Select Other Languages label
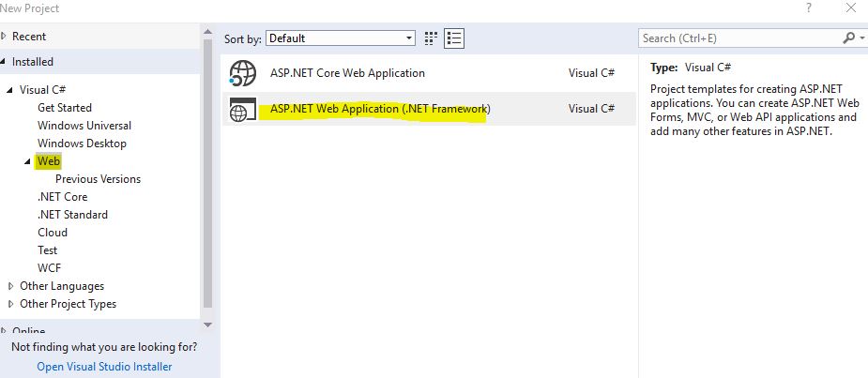The width and height of the screenshot is (868, 378). point(62,286)
